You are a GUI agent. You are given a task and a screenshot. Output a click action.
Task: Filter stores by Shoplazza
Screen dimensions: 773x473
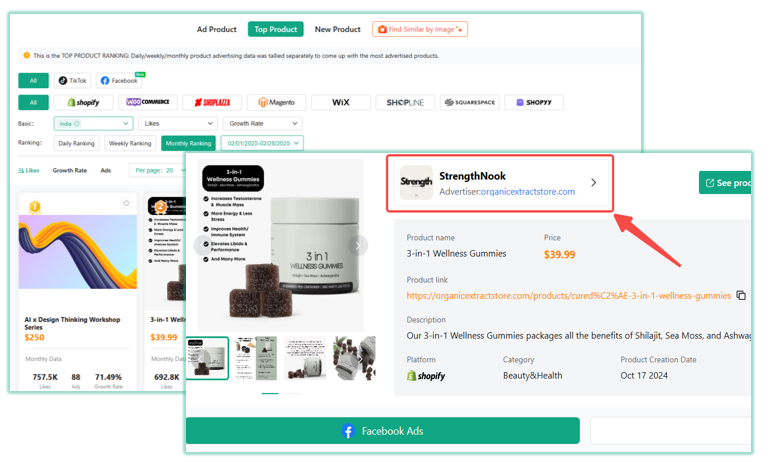tap(212, 102)
